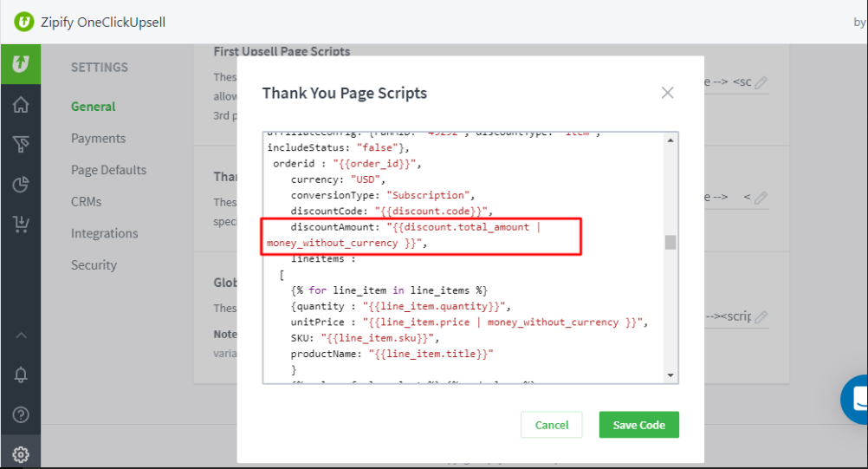Click the Cancel button
This screenshot has width=868, height=469.
tap(551, 425)
